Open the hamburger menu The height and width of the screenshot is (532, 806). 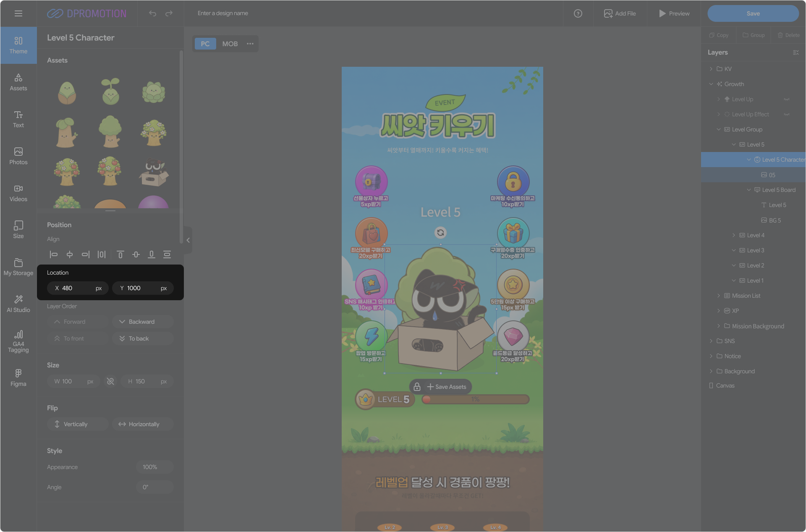click(x=18, y=13)
